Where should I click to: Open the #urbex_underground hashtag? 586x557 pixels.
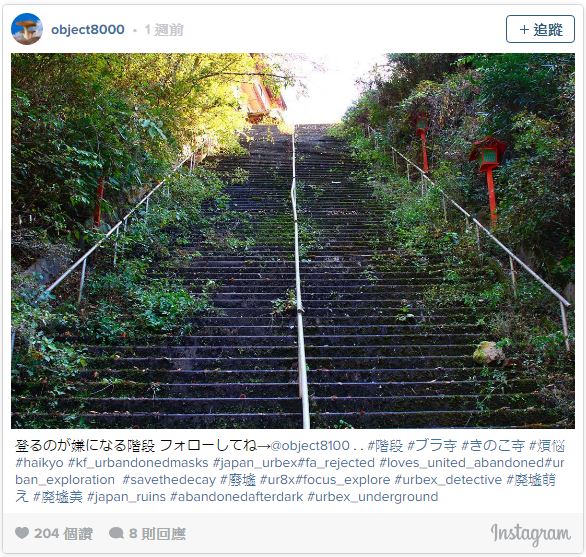tap(373, 497)
